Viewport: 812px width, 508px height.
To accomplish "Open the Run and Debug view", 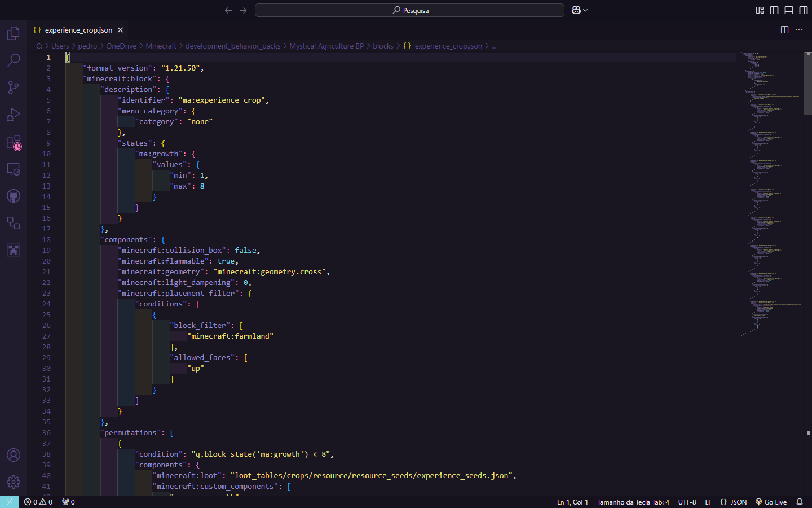I will click(x=14, y=115).
